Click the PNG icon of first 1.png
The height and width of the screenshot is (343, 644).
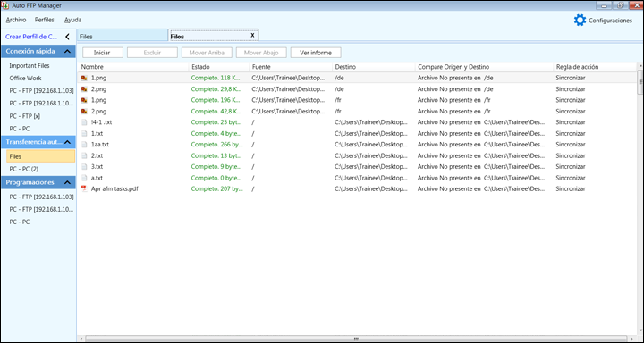84,78
